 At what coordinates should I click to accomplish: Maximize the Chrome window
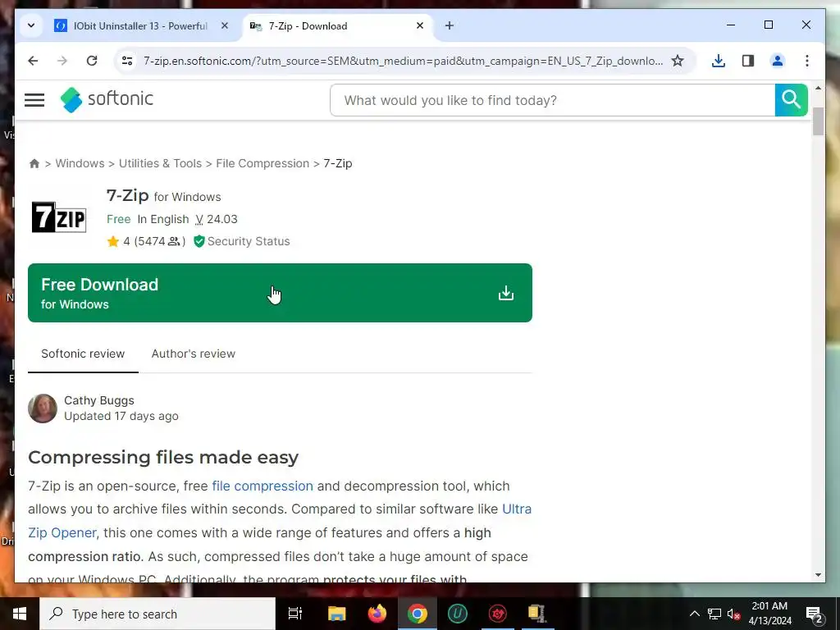click(768, 25)
